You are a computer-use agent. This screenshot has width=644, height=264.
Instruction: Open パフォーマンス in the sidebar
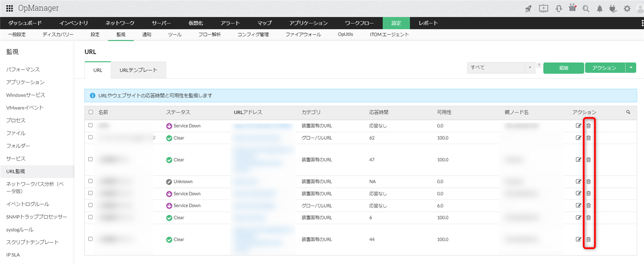[23, 70]
